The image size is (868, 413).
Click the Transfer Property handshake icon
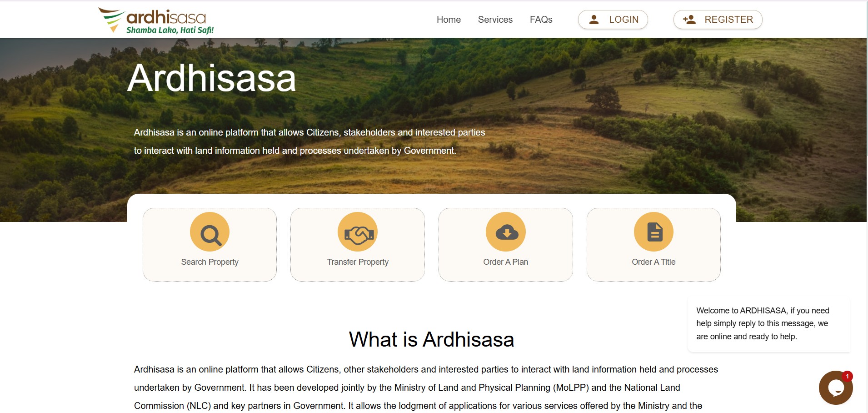(x=358, y=232)
